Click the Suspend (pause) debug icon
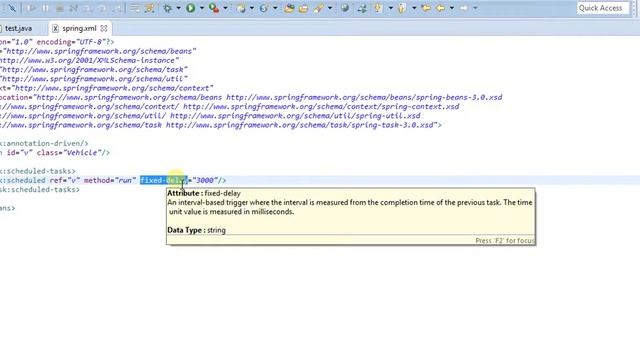The width and height of the screenshot is (640, 360). coord(45,8)
